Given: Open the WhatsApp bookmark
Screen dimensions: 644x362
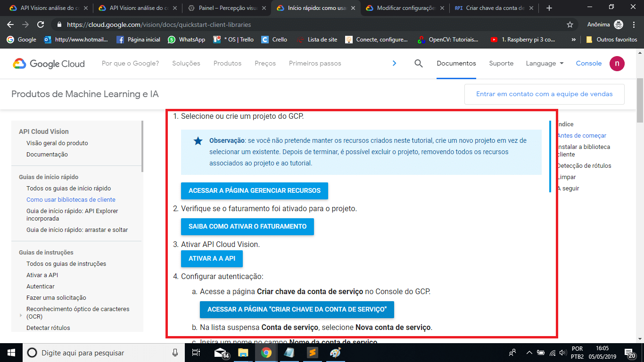Looking at the screenshot, I should [x=187, y=40].
